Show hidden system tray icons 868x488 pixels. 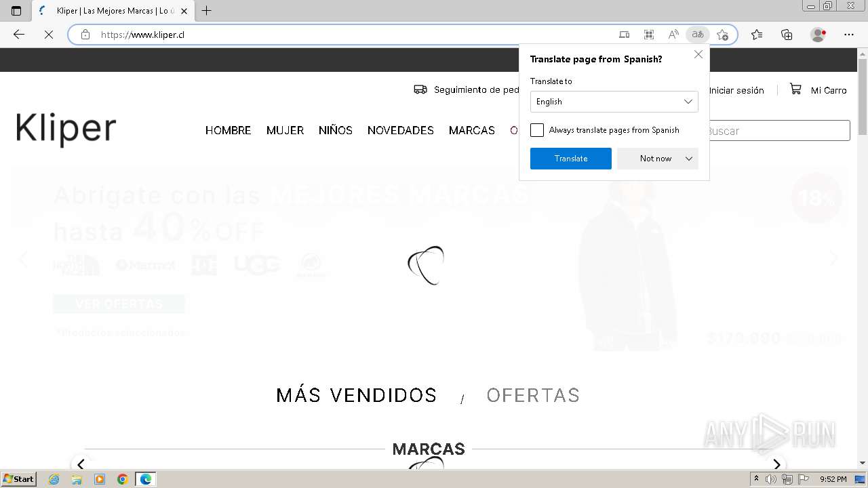coord(756,479)
